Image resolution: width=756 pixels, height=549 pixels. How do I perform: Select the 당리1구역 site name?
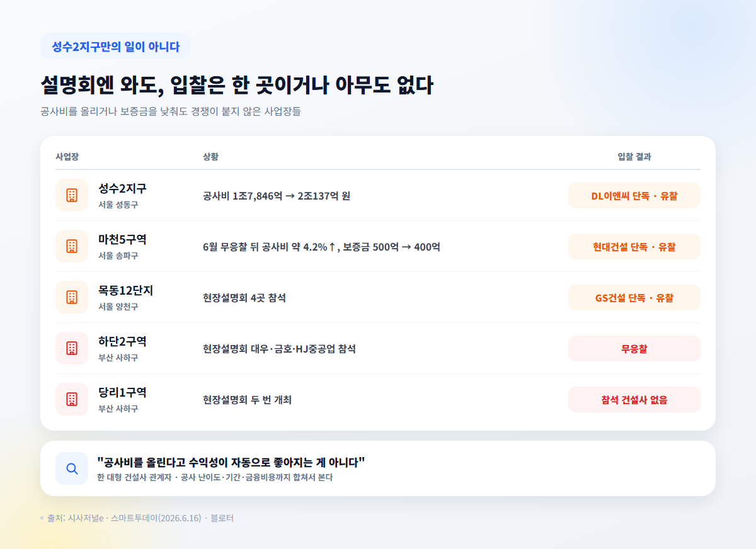123,392
